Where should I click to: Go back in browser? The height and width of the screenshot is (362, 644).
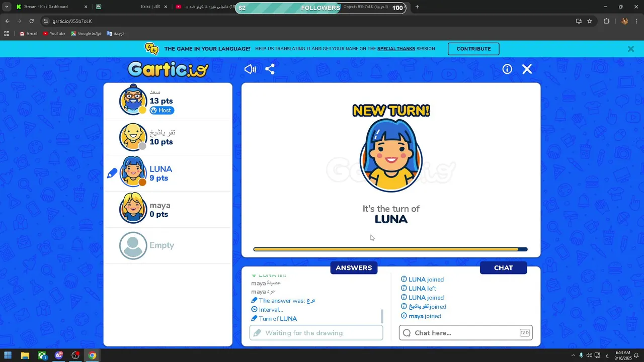click(x=7, y=21)
